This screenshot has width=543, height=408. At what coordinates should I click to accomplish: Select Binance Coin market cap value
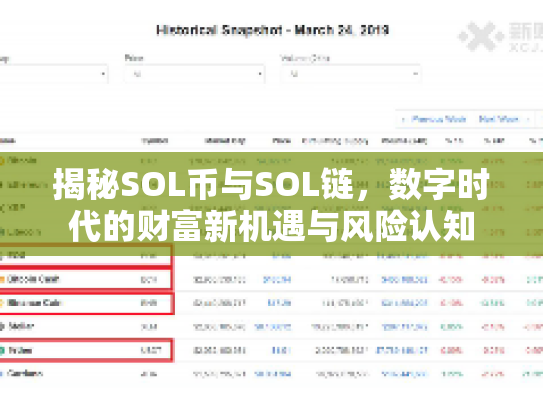[219, 303]
